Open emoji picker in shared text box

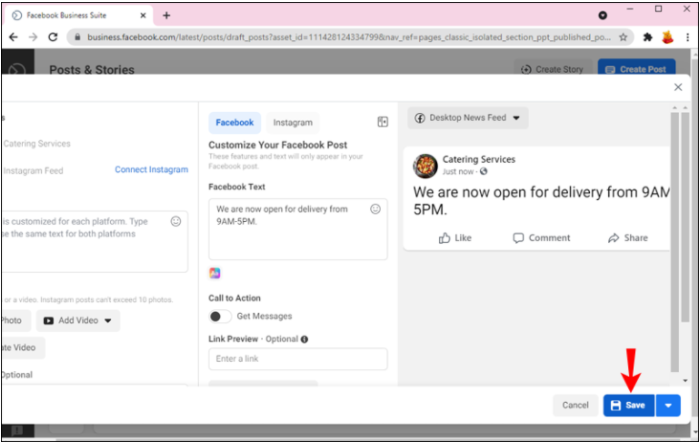(x=176, y=221)
